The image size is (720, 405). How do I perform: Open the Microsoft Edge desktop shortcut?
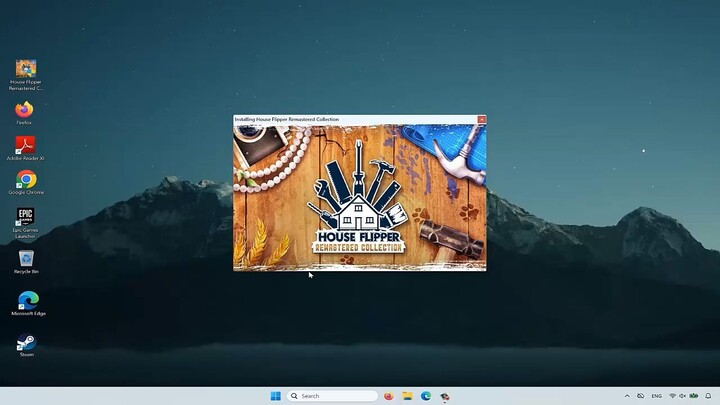(x=28, y=303)
